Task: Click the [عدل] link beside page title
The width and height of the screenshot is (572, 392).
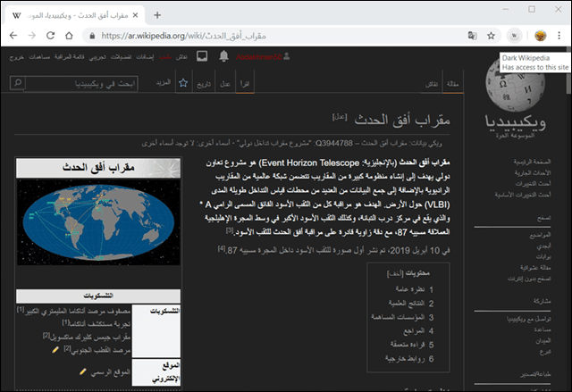Action: [340, 117]
